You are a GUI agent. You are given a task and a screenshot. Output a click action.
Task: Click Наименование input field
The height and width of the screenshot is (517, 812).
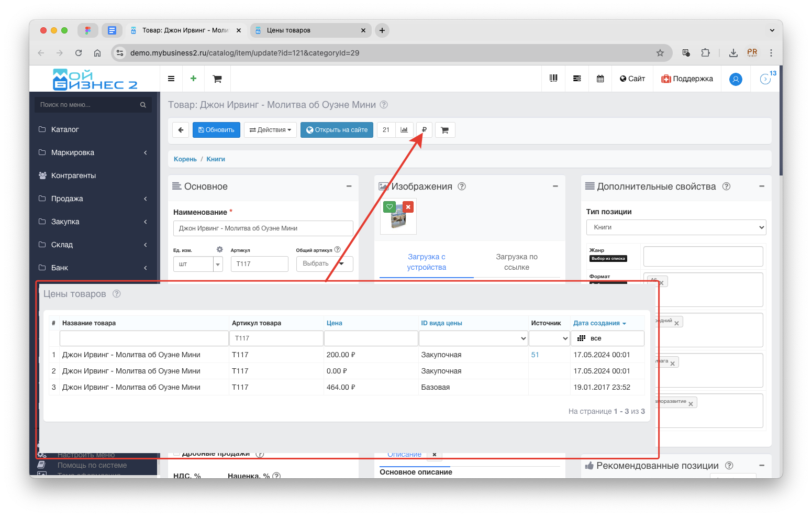click(x=263, y=228)
